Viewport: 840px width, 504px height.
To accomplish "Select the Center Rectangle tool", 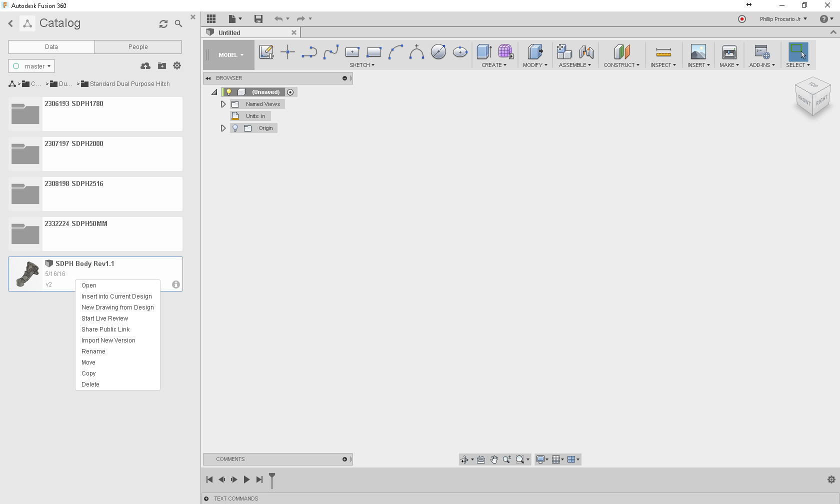I will coord(352,51).
